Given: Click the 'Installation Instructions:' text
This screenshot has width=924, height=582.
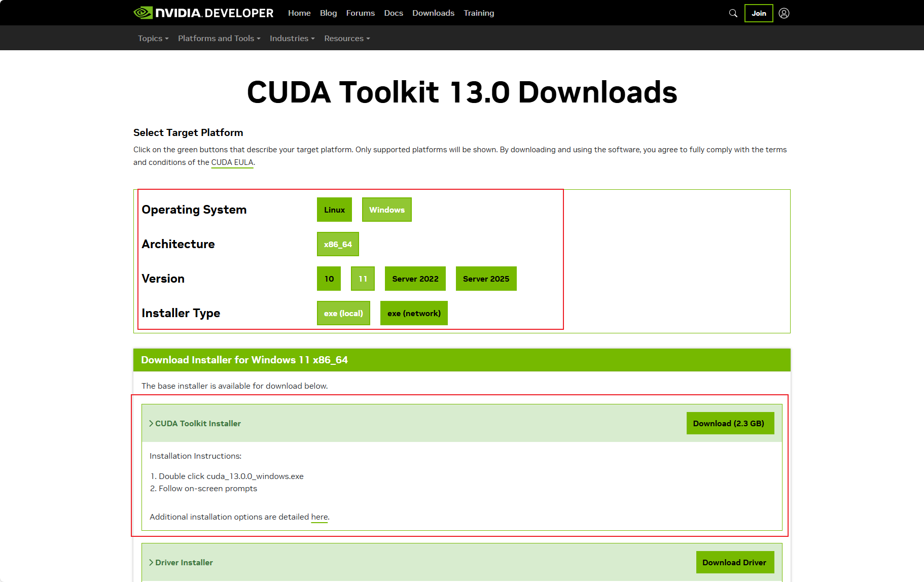Looking at the screenshot, I should [x=196, y=456].
